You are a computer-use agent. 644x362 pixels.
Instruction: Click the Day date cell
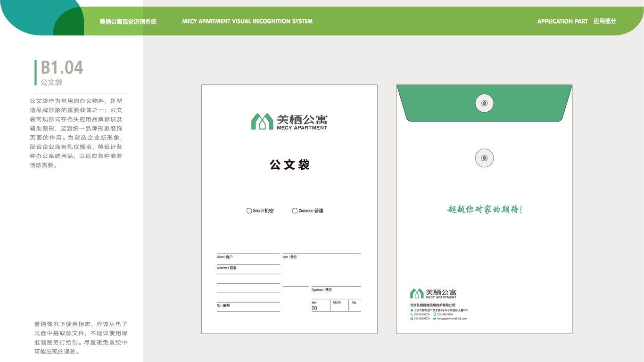coord(355,305)
